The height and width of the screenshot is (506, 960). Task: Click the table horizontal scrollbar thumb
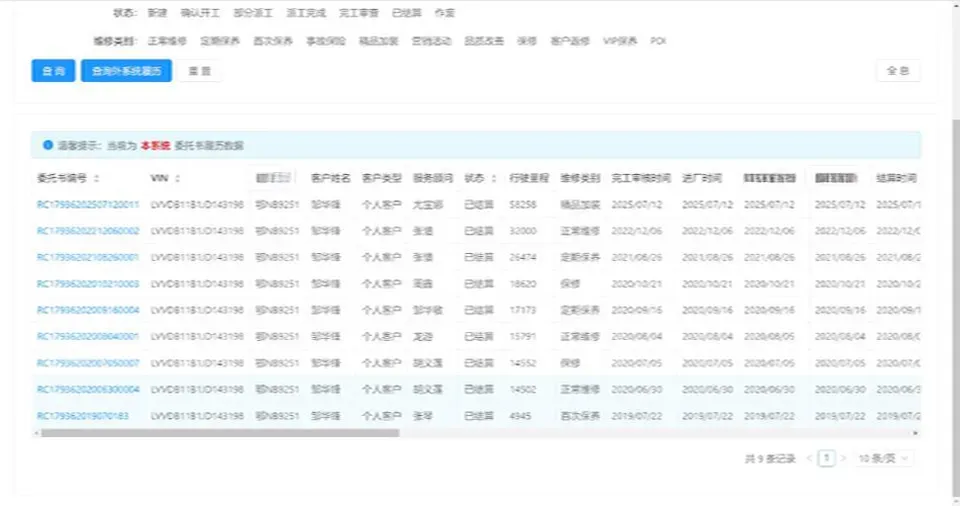(220, 433)
